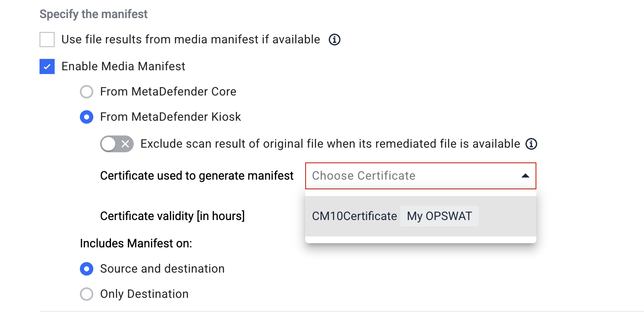This screenshot has width=644, height=313.
Task: Click the My OPSWAT tag in the option
Action: coord(439,216)
